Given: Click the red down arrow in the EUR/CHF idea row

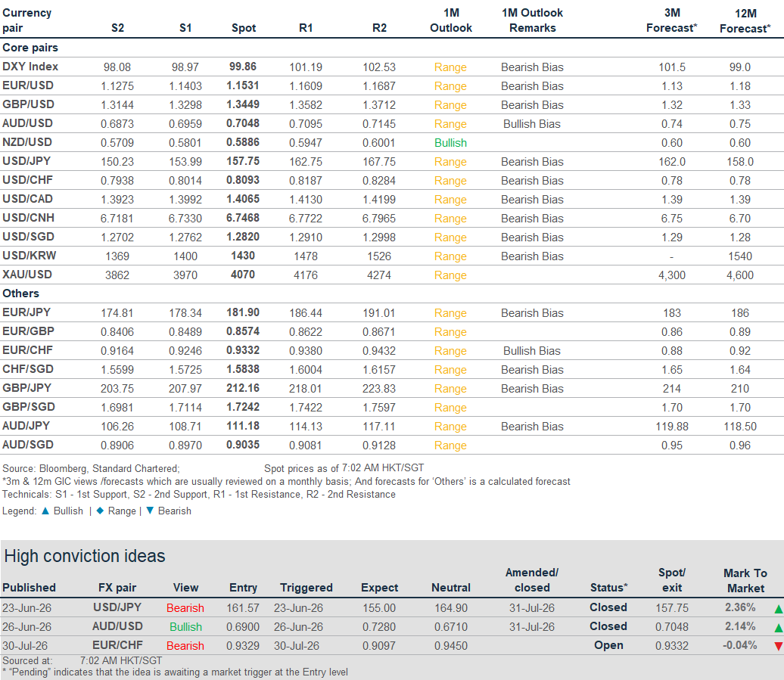Looking at the screenshot, I should click(x=778, y=647).
